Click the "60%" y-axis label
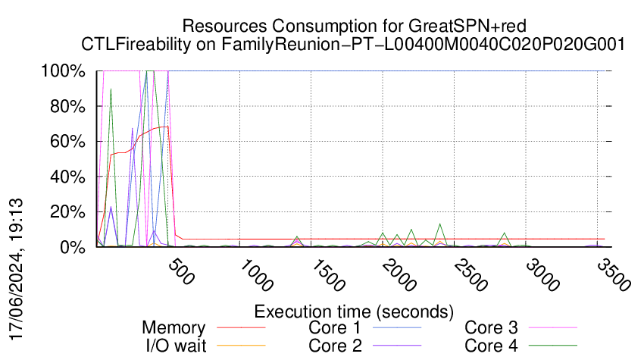Image resolution: width=644 pixels, height=360 pixels. coord(67,142)
